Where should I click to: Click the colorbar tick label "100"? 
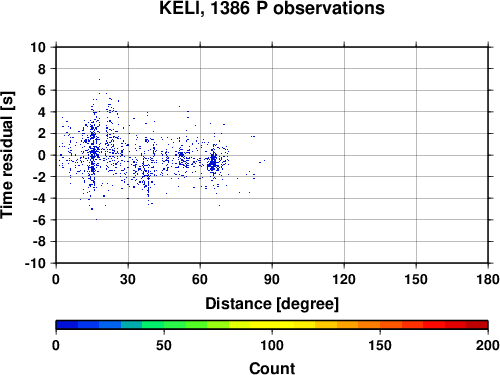pyautogui.click(x=272, y=346)
